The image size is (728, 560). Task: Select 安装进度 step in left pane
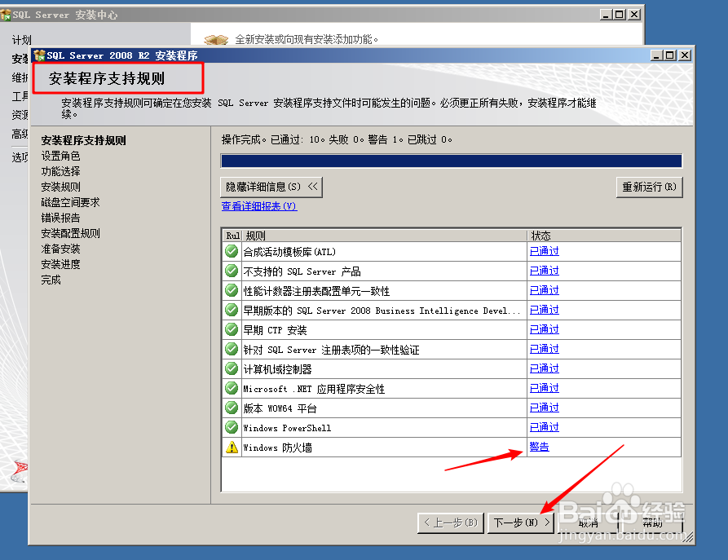(60, 264)
